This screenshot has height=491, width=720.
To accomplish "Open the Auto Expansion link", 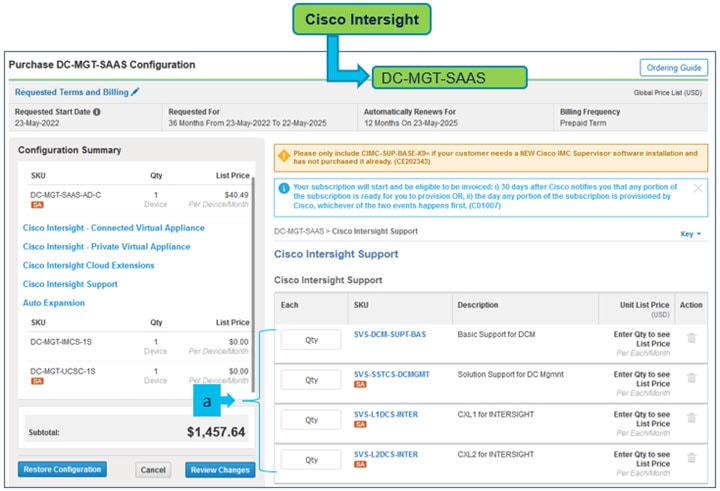I will (54, 303).
